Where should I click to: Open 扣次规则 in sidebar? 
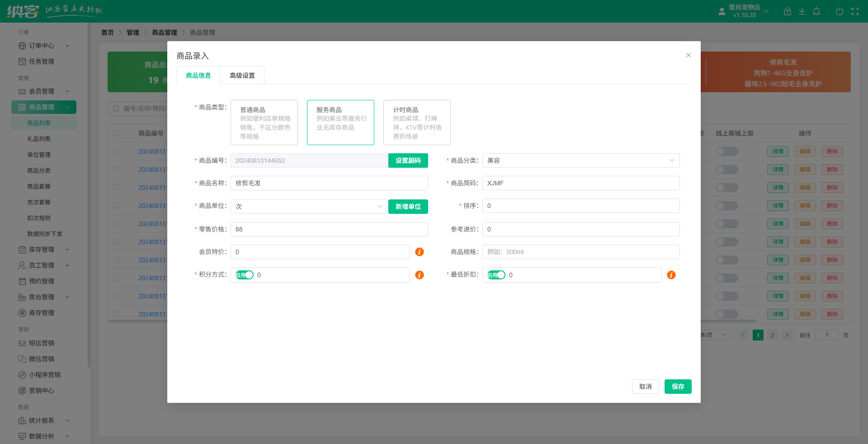pos(39,218)
